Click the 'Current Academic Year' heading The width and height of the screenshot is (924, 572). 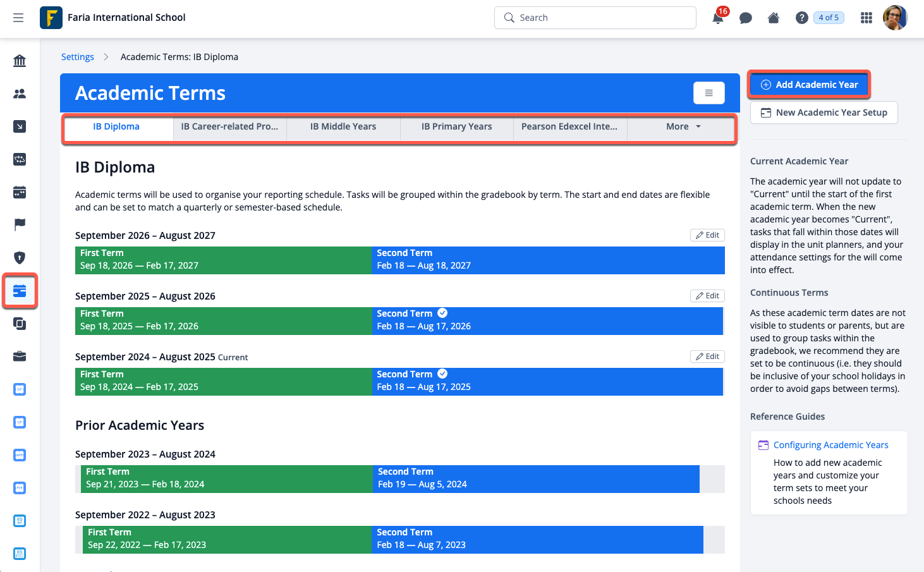coord(799,161)
